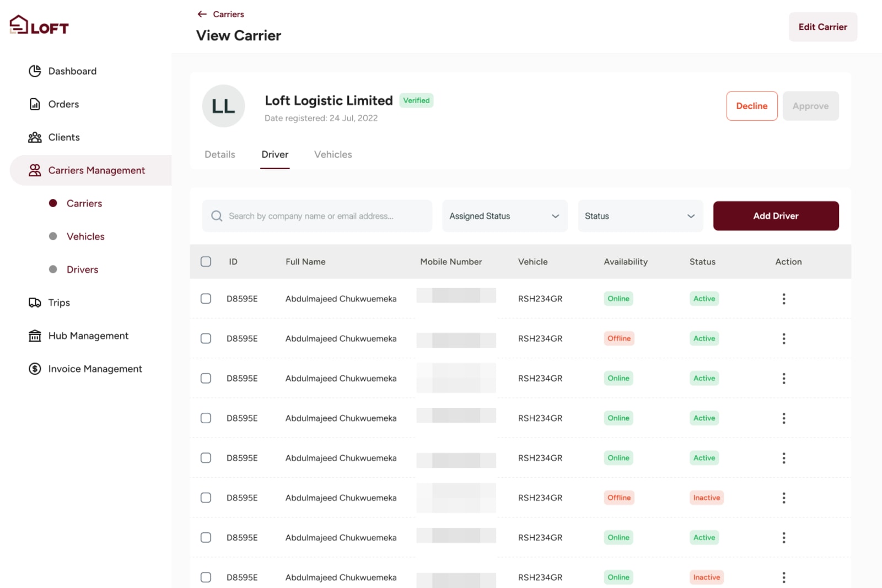Click the search magnifier icon

pyautogui.click(x=217, y=216)
